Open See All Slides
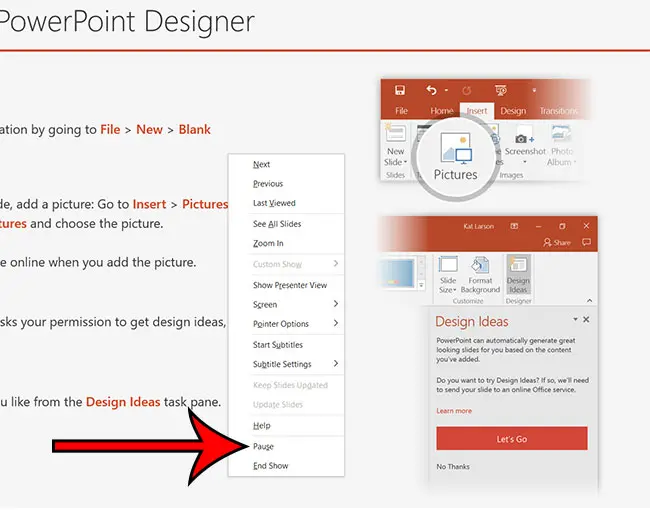Viewport: 650px width, 525px height. (277, 224)
